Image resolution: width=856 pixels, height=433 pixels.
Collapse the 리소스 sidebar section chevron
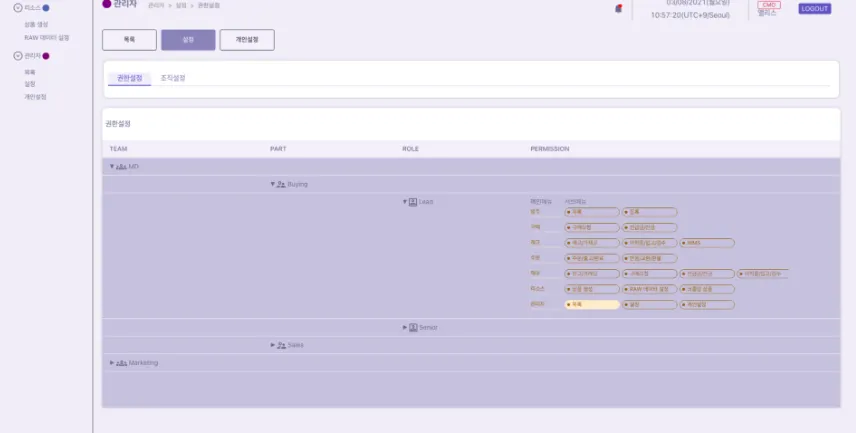point(18,8)
